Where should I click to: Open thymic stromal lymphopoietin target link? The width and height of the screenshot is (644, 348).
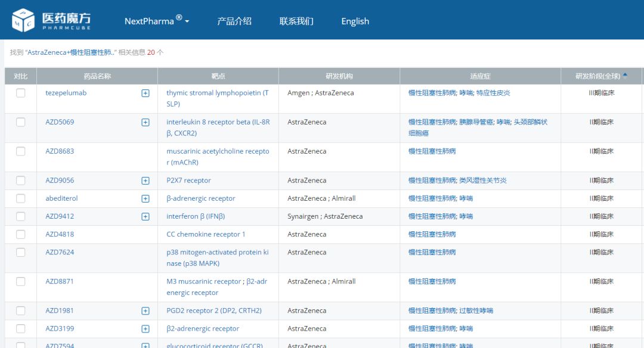pos(218,98)
